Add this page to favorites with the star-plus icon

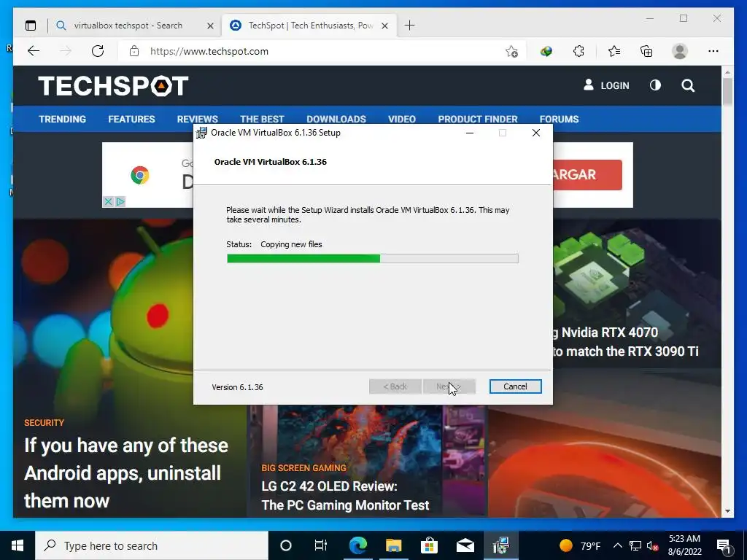coord(511,52)
